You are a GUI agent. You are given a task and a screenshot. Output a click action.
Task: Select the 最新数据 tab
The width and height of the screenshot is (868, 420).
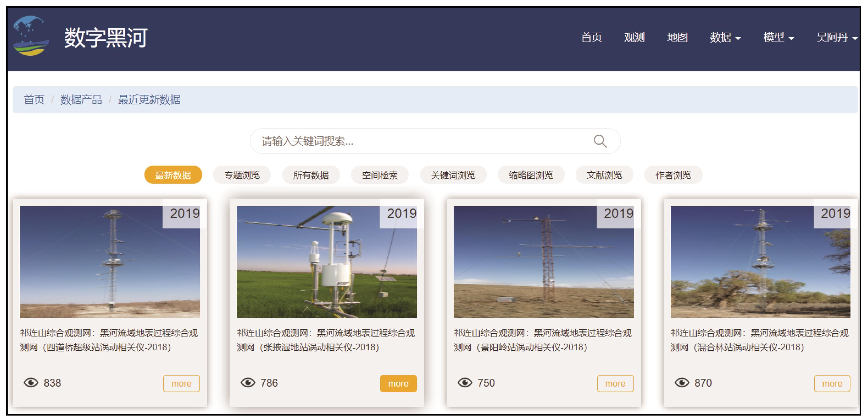coord(173,175)
